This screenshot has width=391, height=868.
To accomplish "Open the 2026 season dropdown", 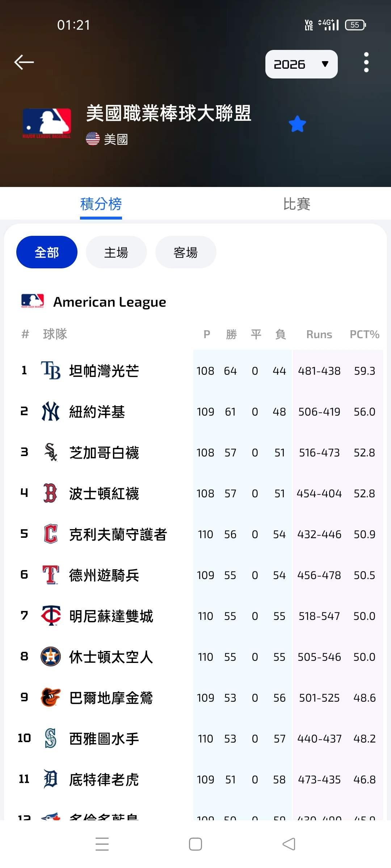I will click(301, 64).
